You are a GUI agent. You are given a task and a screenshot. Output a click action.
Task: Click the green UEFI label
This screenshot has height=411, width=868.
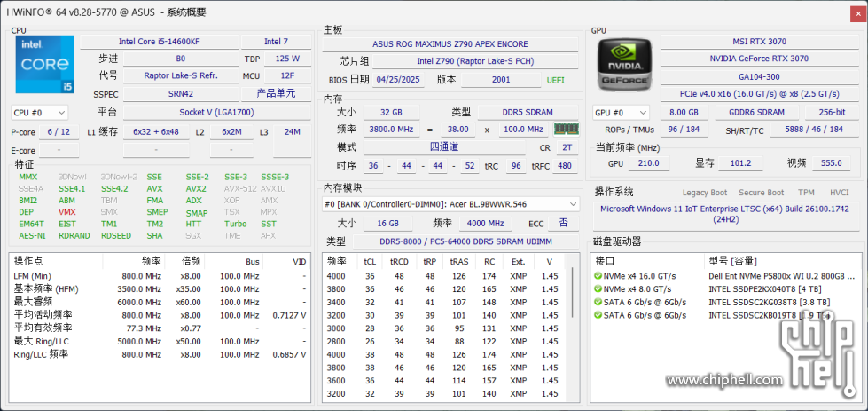pyautogui.click(x=556, y=80)
